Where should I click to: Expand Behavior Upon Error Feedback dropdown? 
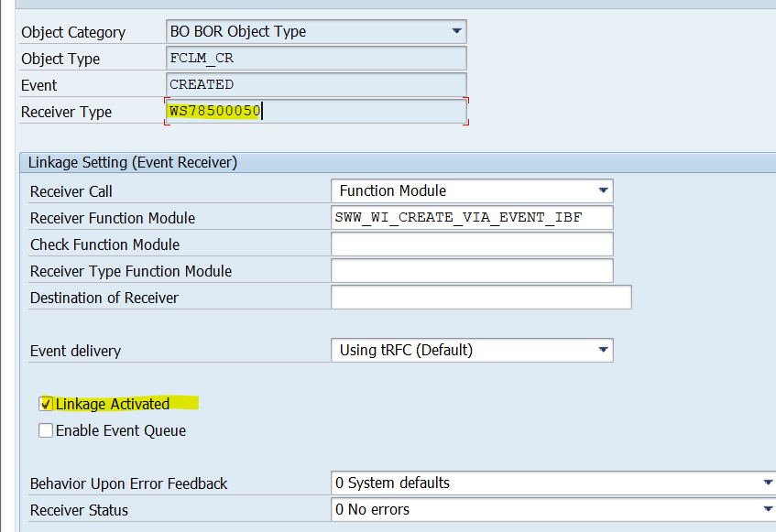[x=766, y=483]
